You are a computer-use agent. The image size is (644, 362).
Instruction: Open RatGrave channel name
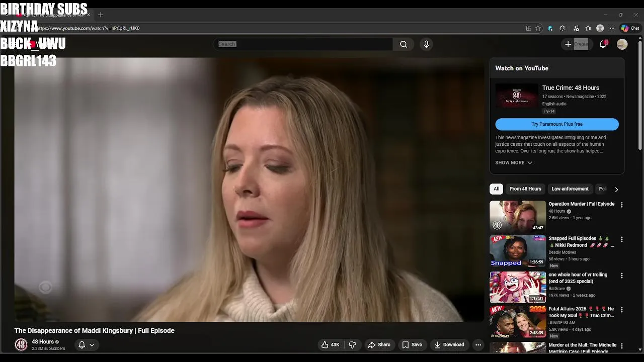click(557, 289)
